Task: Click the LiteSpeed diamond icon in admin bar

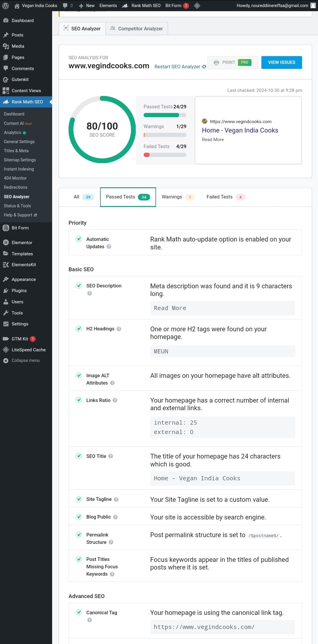Action: click(197, 6)
